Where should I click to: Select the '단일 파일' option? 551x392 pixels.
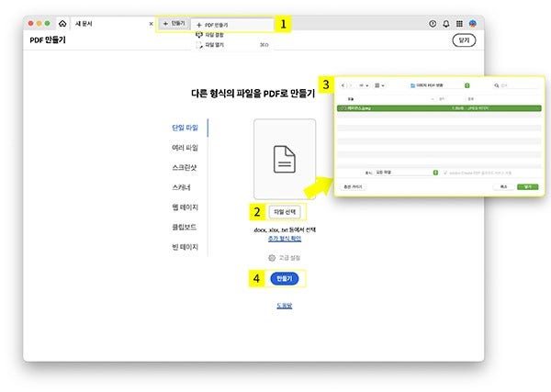coord(186,128)
